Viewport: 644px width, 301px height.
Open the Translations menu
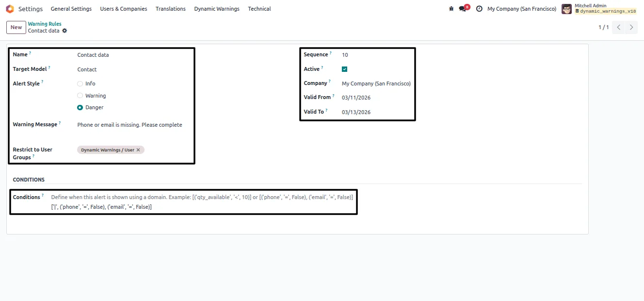tap(171, 9)
